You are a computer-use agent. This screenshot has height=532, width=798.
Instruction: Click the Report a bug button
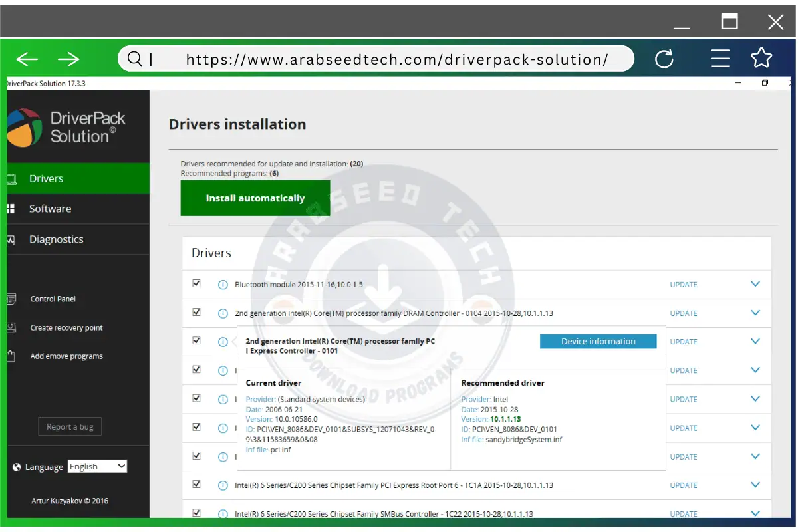coord(70,426)
